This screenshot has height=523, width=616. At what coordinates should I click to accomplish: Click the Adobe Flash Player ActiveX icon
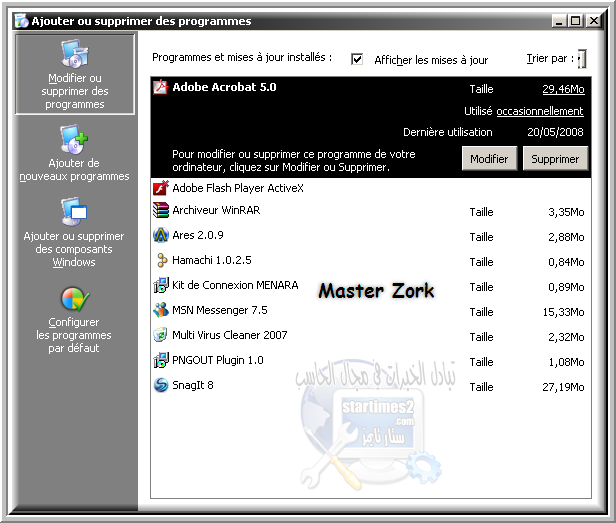[160, 188]
